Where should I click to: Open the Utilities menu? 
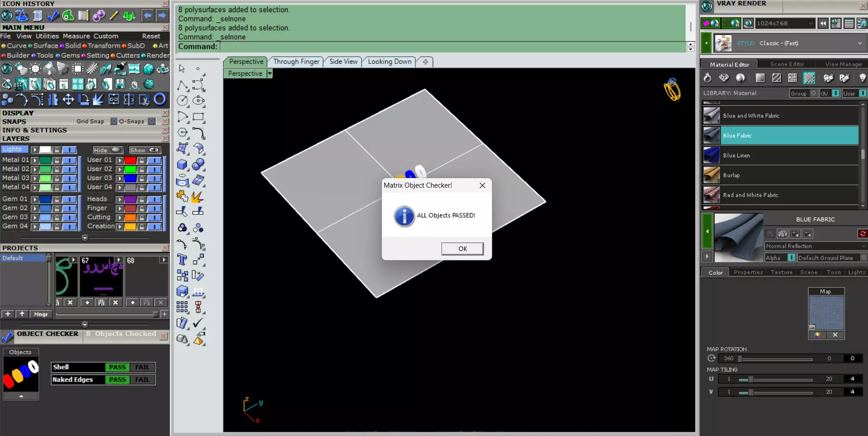tap(47, 36)
